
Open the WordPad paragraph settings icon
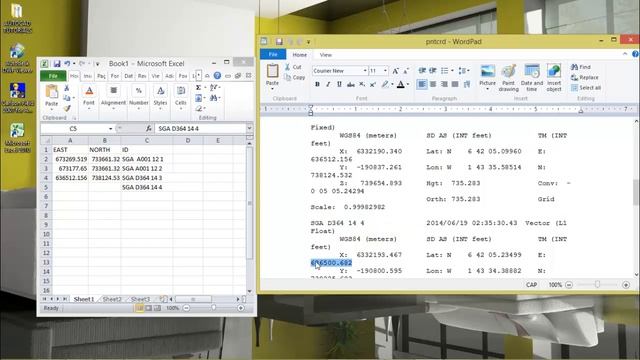[467, 84]
